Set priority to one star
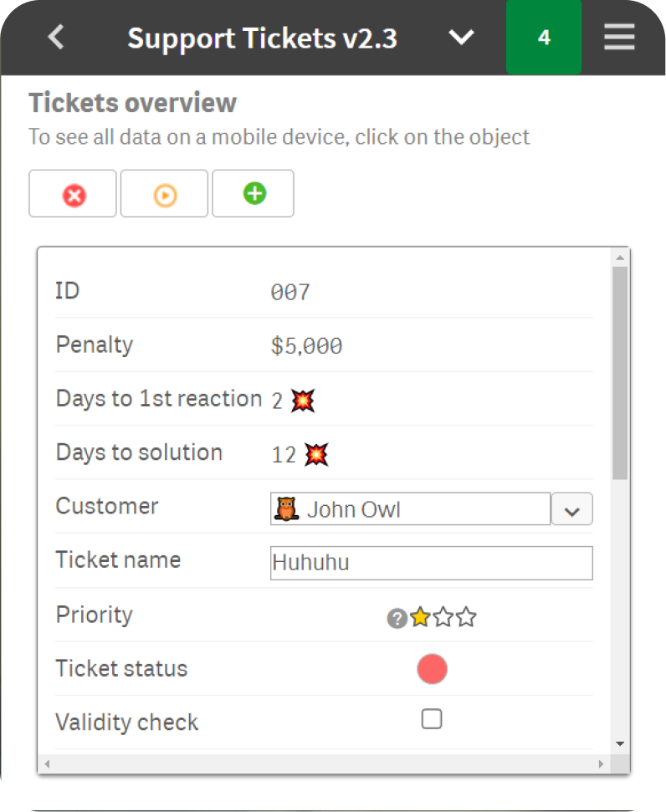666x812 pixels. 420,618
